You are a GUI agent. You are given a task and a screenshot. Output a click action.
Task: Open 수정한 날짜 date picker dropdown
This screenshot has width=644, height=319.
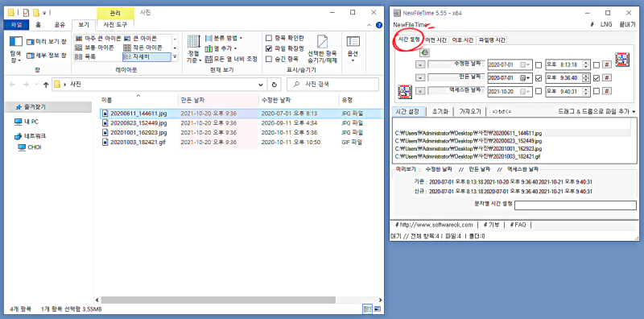pyautogui.click(x=526, y=65)
